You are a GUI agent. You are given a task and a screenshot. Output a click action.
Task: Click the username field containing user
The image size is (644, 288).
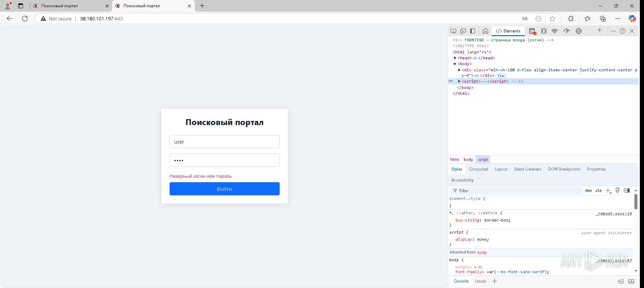(225, 142)
